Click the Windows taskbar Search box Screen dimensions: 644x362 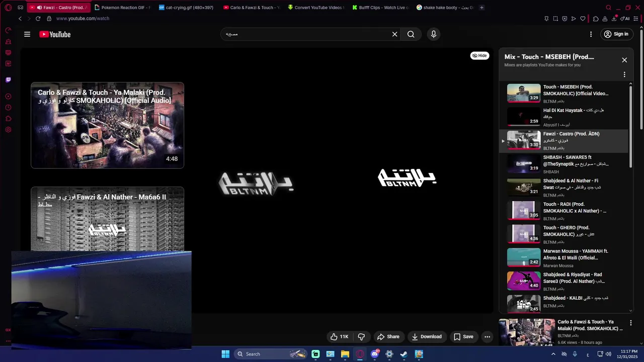[x=271, y=354]
